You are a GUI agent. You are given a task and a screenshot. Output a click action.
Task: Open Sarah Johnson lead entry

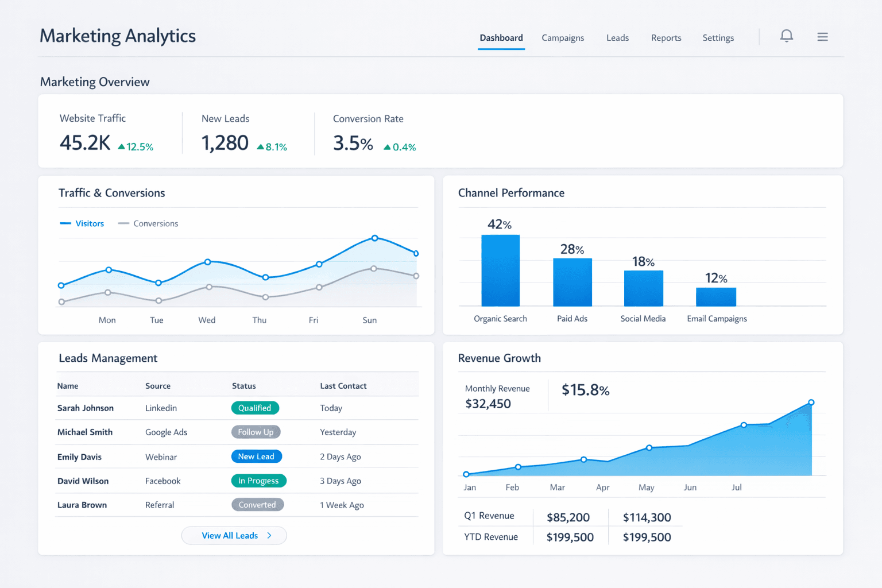coord(86,408)
